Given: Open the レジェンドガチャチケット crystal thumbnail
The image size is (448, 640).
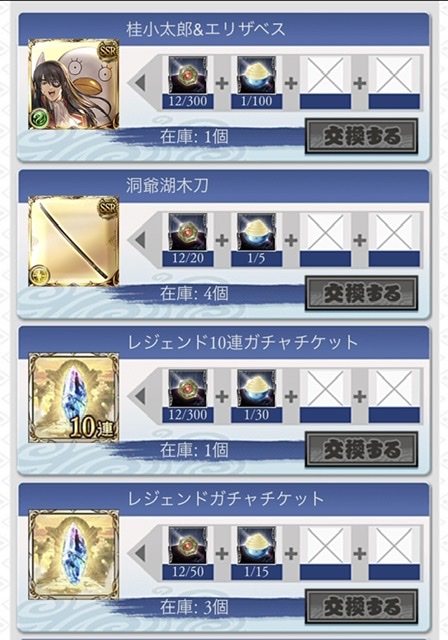Looking at the screenshot, I should [73, 554].
